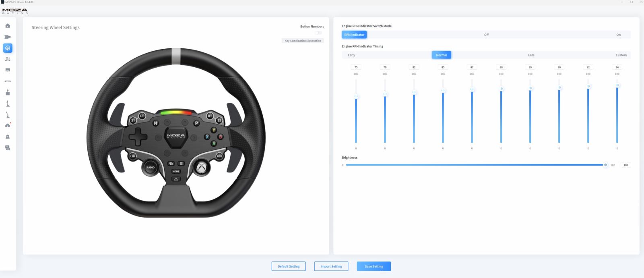Click the slider handle under value 85

443,91
